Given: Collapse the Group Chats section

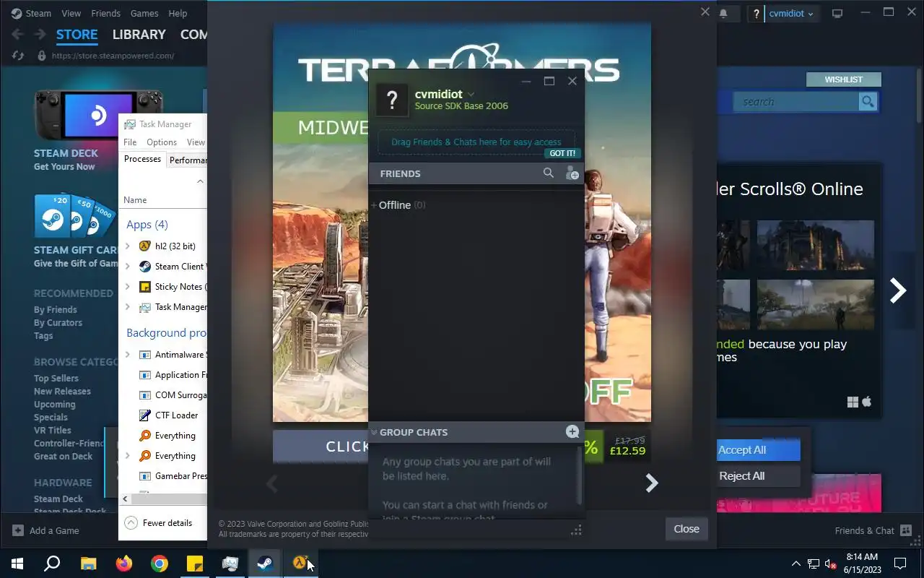Looking at the screenshot, I should click(374, 432).
